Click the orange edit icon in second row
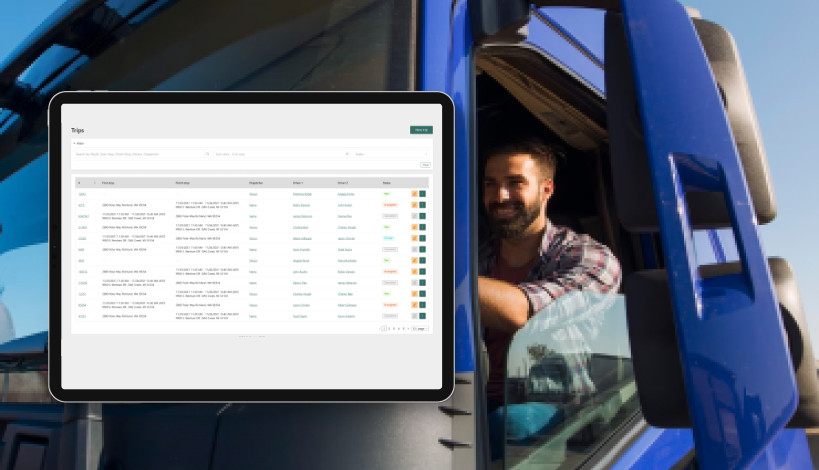The image size is (819, 470). (414, 205)
